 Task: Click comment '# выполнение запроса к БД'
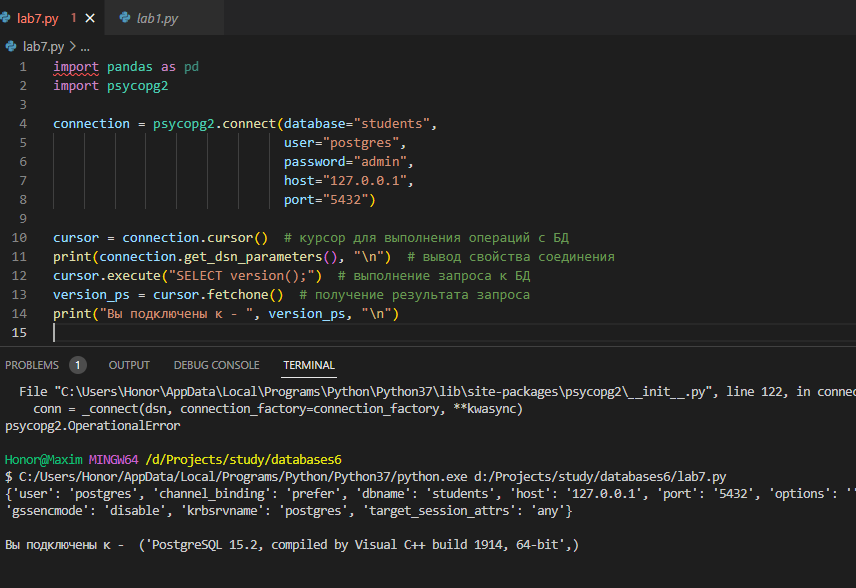click(x=434, y=276)
